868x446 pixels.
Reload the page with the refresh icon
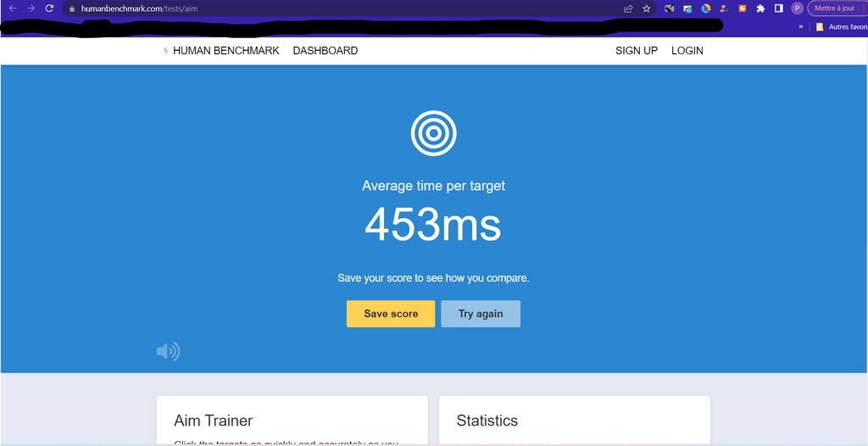coord(49,8)
